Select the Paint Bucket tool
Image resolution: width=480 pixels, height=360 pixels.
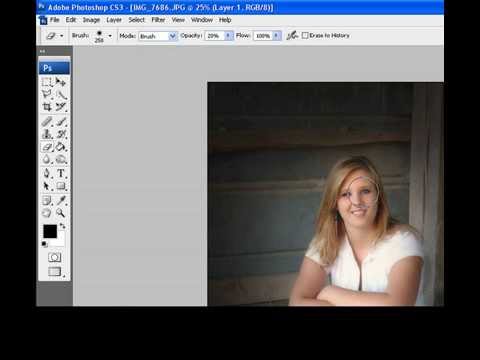[61, 147]
